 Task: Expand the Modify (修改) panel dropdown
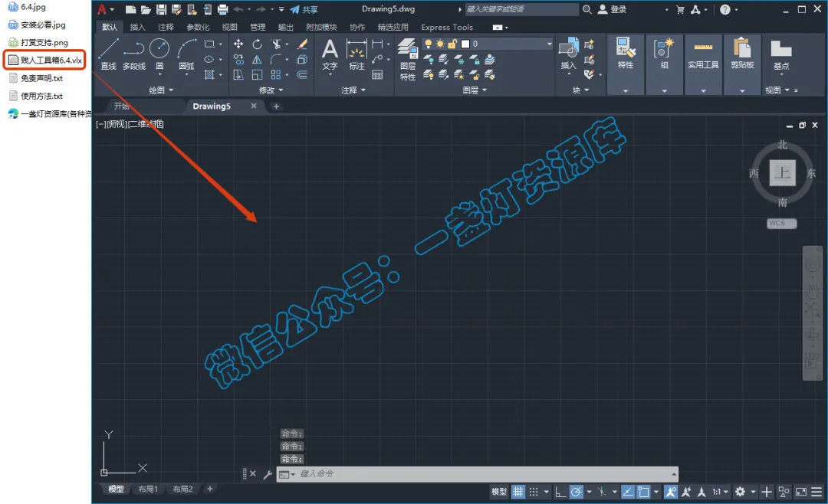pos(271,90)
